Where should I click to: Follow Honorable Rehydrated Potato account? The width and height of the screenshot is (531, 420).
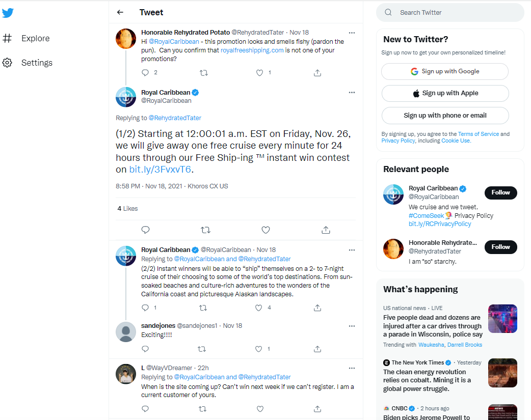click(x=500, y=247)
